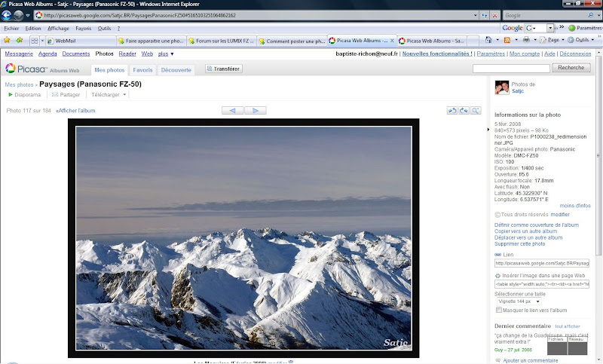Viewport: 603px width, 364px height.
Task: Rotate photo counterclockwise
Action: (x=451, y=111)
